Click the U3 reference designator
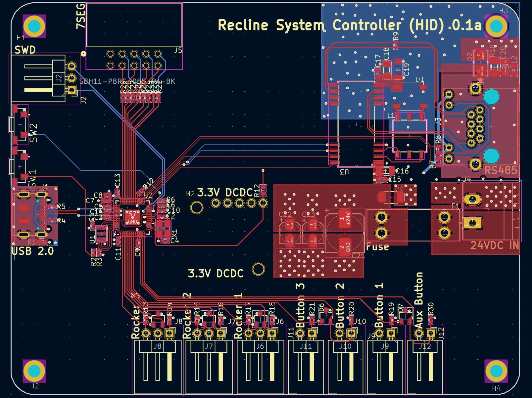The width and height of the screenshot is (532, 398). tap(344, 172)
